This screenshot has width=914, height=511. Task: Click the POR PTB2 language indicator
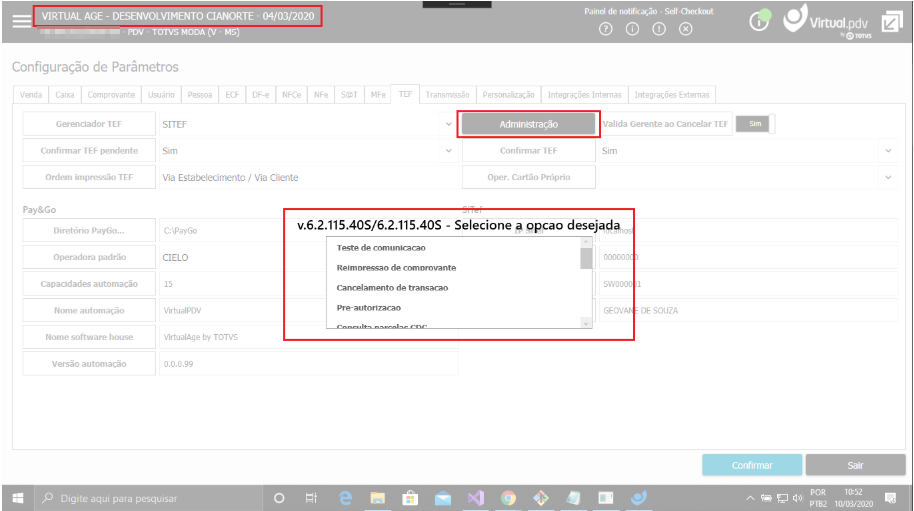click(x=818, y=498)
